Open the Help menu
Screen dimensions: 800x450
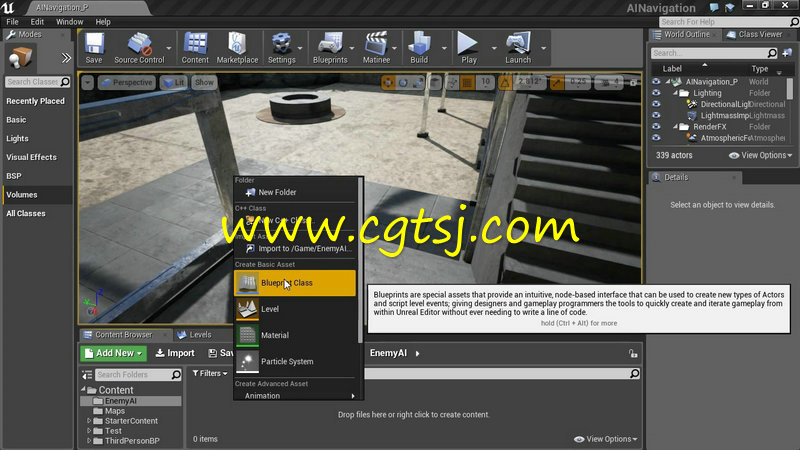point(103,22)
